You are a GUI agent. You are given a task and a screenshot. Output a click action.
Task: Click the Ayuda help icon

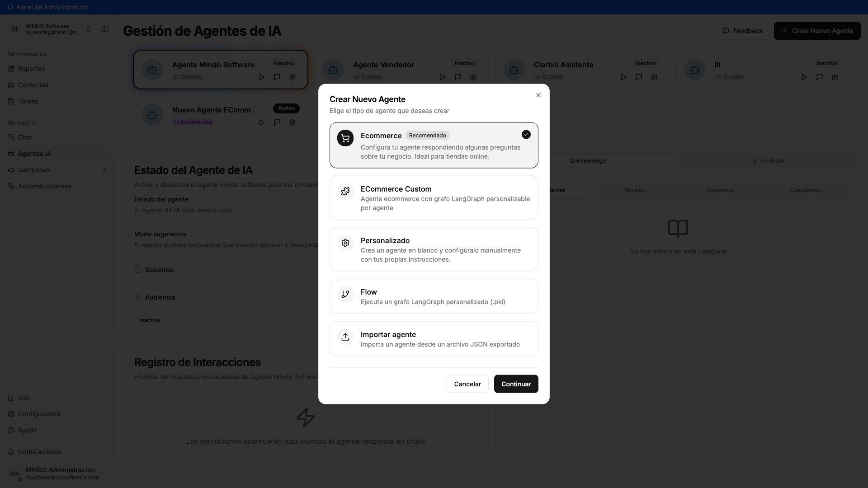(11, 430)
